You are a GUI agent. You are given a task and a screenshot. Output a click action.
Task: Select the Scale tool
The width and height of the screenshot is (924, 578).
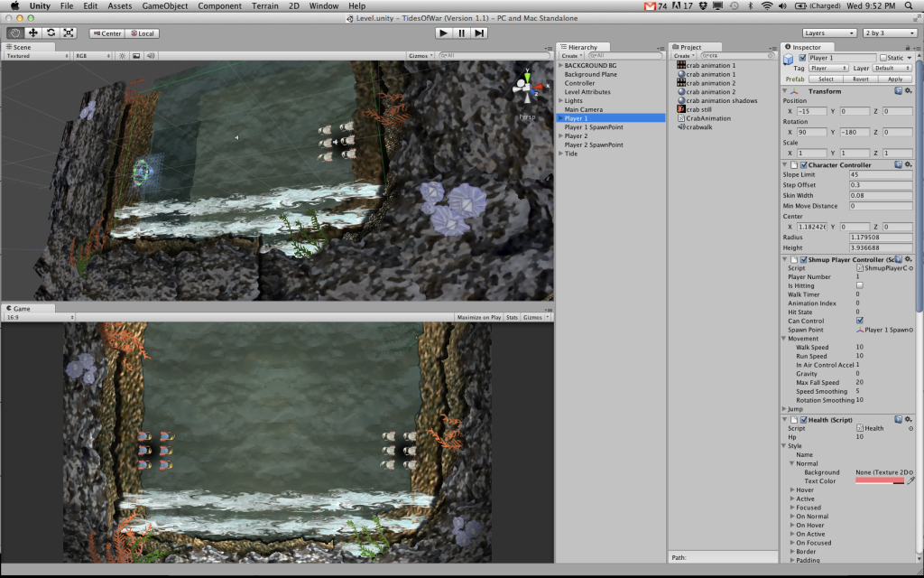click(69, 33)
